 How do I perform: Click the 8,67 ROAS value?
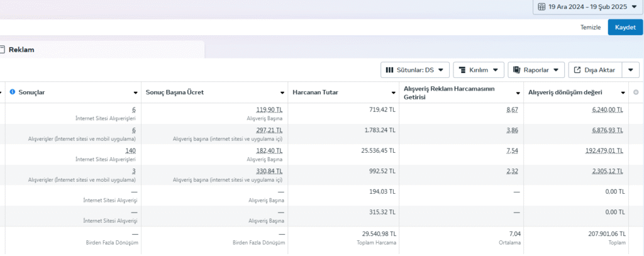point(512,109)
